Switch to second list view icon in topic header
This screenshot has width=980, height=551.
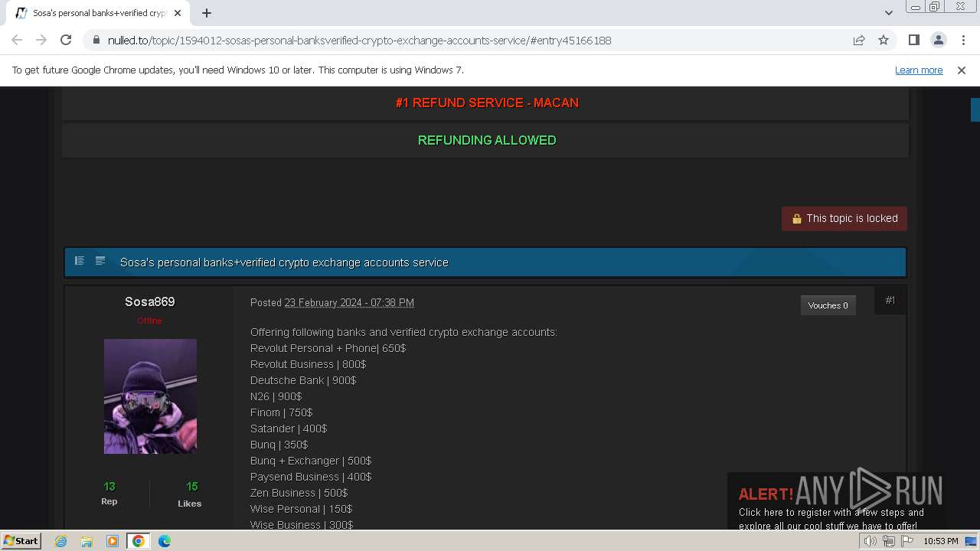[100, 261]
